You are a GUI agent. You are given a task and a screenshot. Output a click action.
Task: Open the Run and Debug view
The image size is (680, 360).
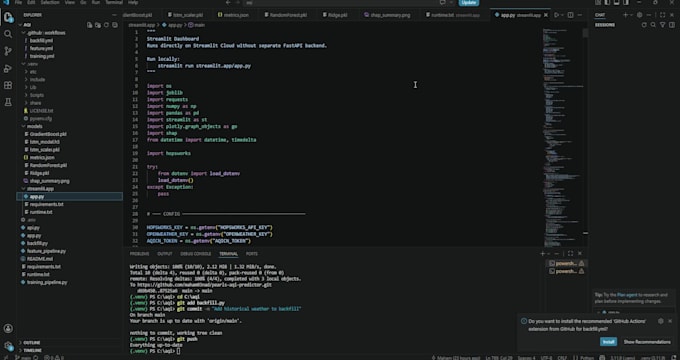point(8,68)
